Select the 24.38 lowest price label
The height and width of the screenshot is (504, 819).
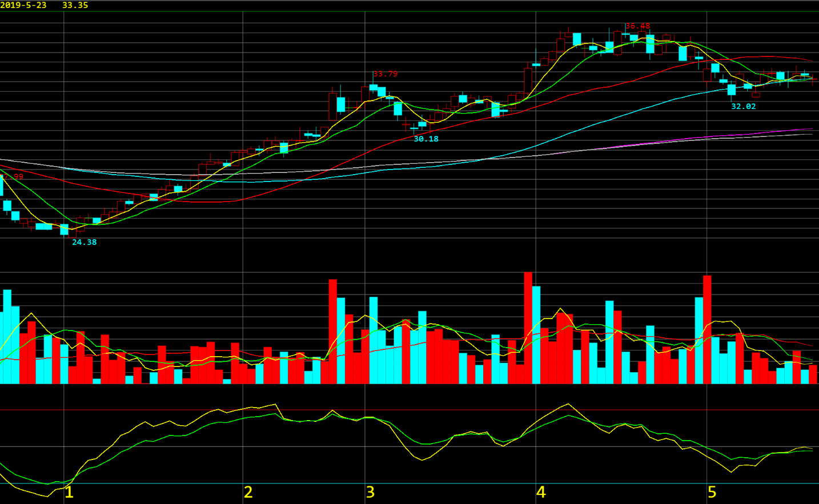pyautogui.click(x=84, y=242)
